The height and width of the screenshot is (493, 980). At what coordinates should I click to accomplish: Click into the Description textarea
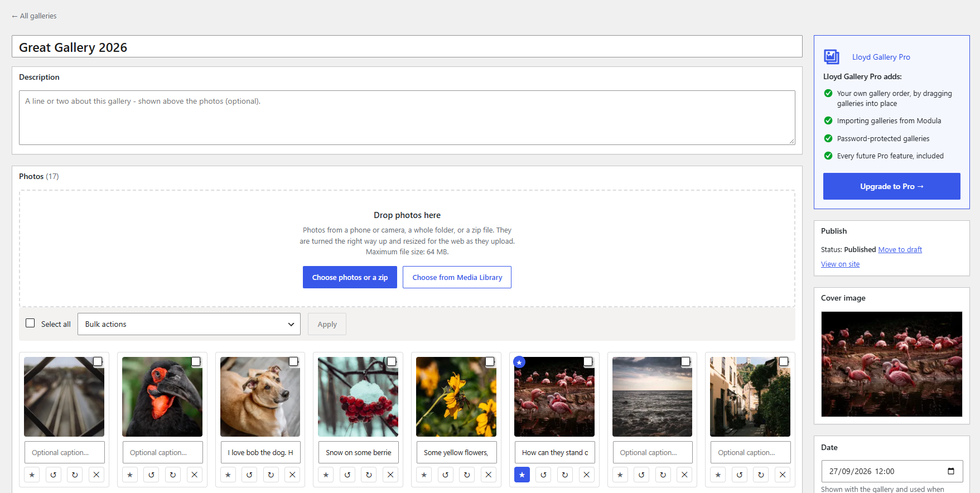coord(407,118)
